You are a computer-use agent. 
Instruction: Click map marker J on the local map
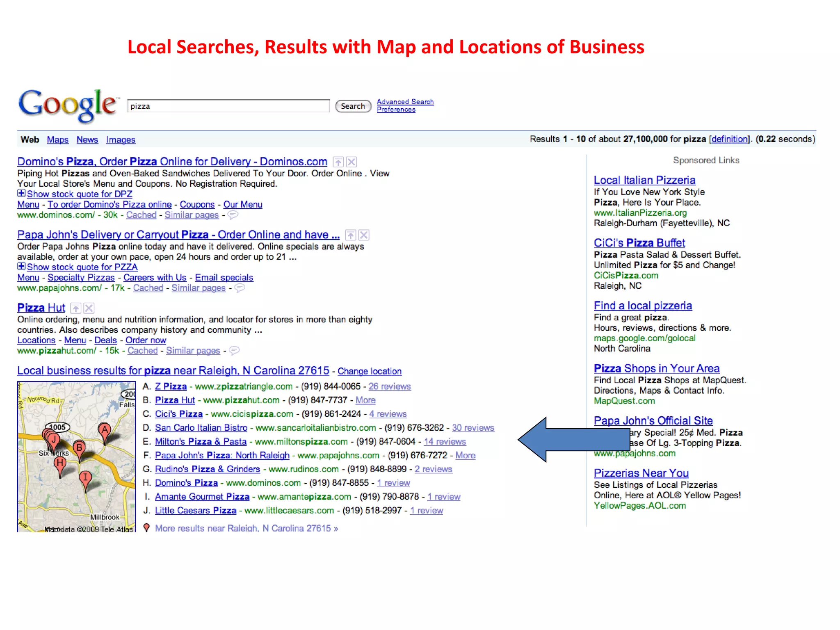point(53,440)
